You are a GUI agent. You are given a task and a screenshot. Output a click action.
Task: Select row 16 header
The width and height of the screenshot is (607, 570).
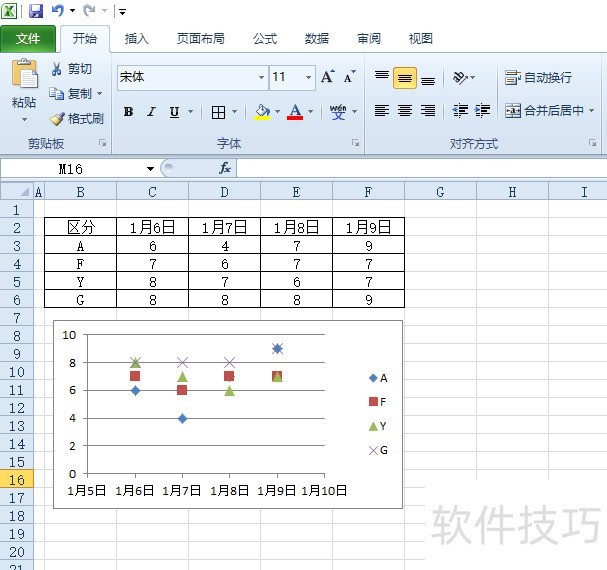pyautogui.click(x=17, y=480)
